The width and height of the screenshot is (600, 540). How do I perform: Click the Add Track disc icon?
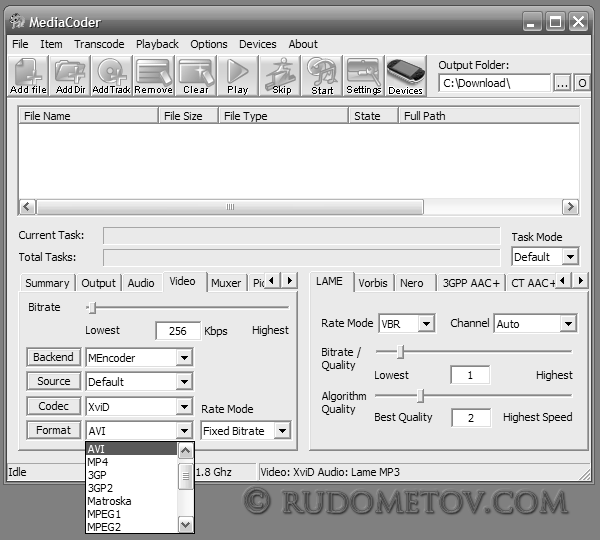(111, 76)
